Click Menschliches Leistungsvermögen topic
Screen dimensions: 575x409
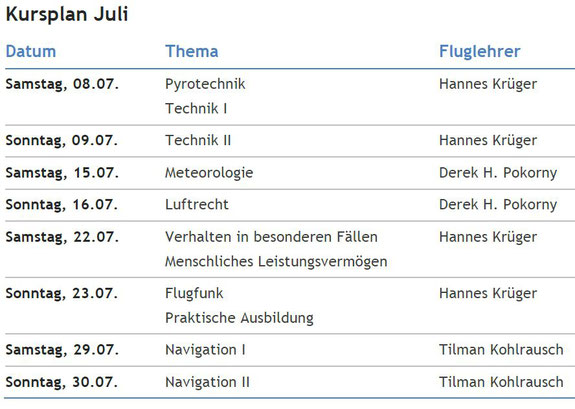click(x=276, y=262)
